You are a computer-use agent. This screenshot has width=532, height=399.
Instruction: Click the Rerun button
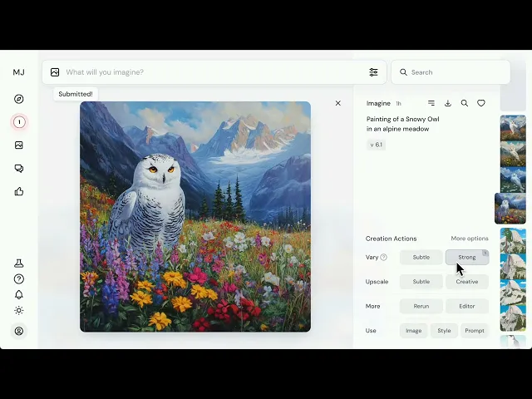point(421,306)
